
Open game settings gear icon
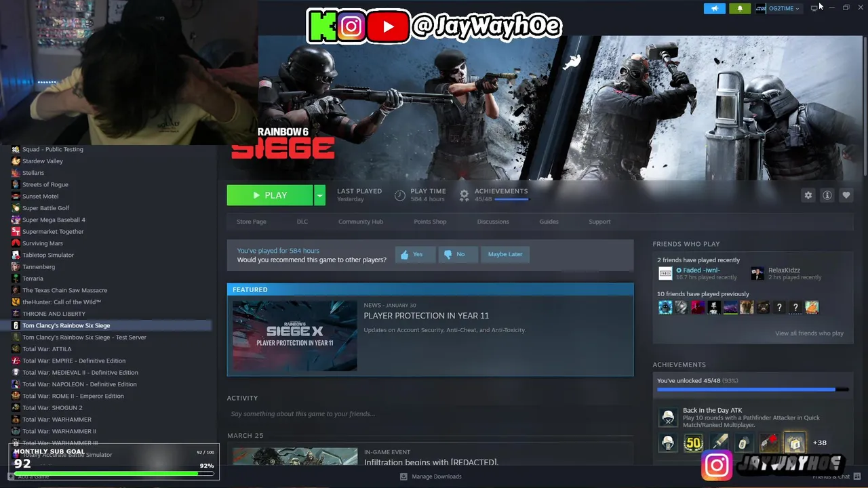(x=808, y=195)
